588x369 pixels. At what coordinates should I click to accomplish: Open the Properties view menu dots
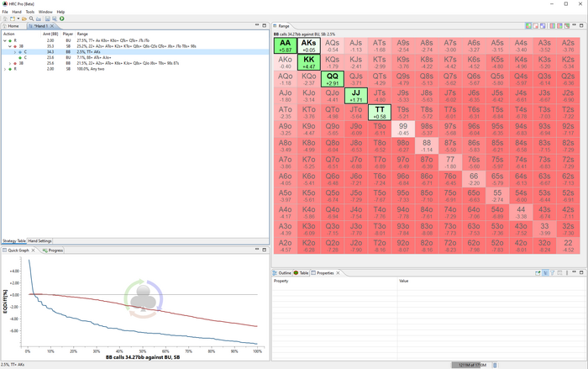click(567, 273)
